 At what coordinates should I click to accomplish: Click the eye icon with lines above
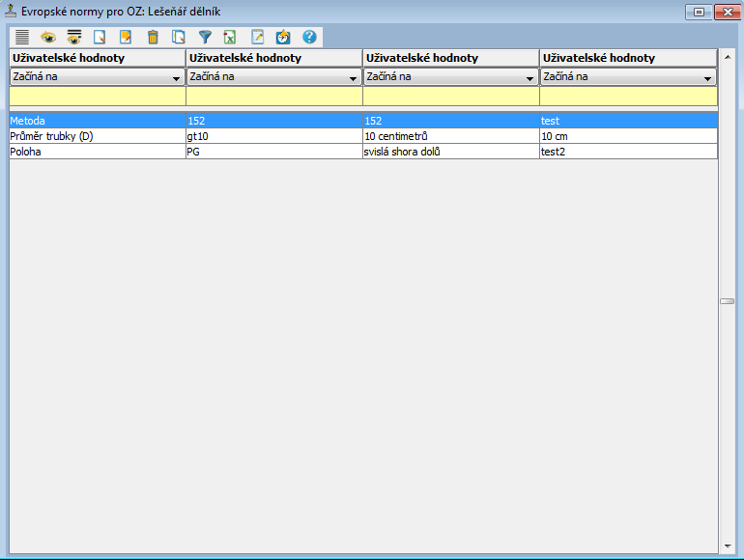click(74, 38)
